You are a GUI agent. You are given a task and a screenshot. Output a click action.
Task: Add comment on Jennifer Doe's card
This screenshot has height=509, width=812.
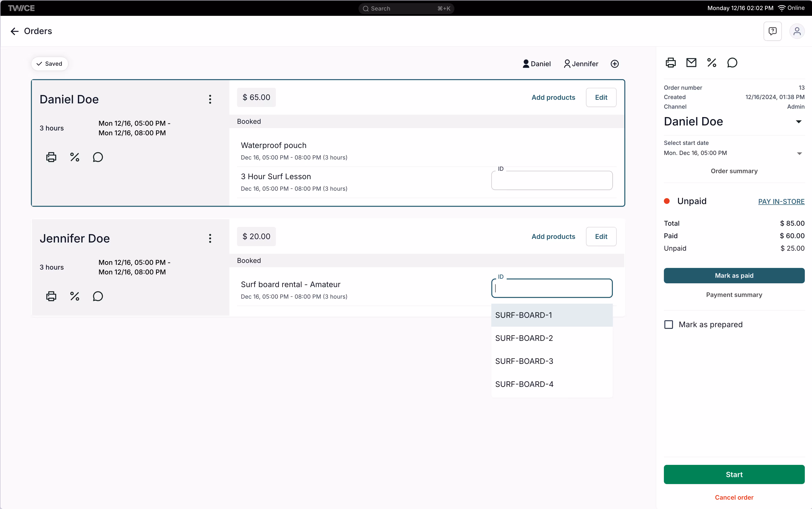(98, 296)
